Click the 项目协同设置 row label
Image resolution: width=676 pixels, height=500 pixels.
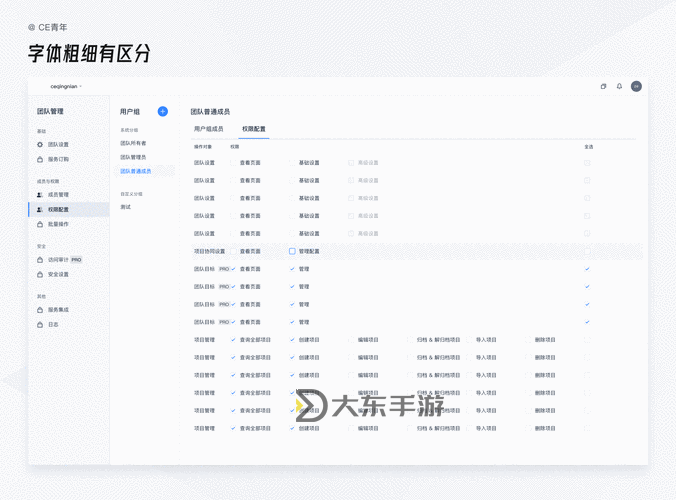click(210, 251)
